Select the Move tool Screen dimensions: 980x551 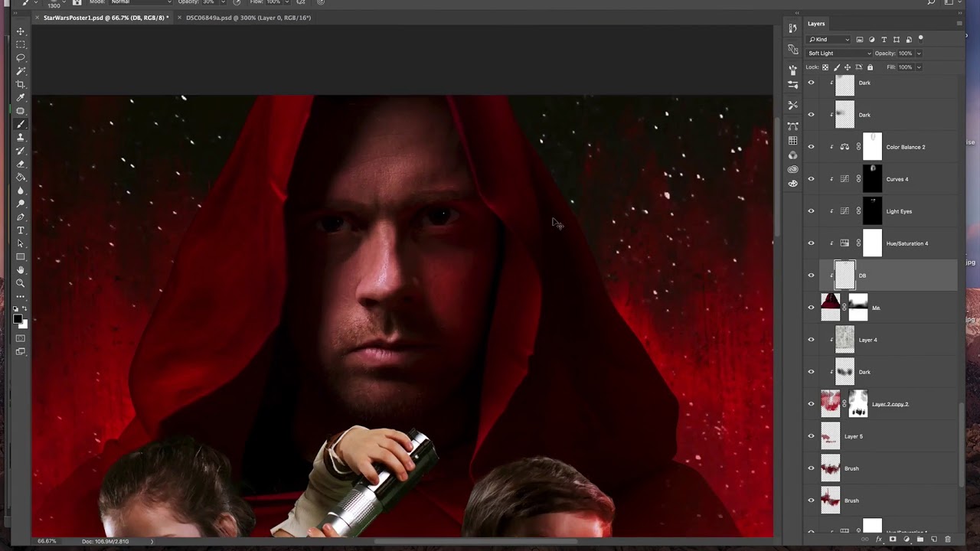pos(21,31)
